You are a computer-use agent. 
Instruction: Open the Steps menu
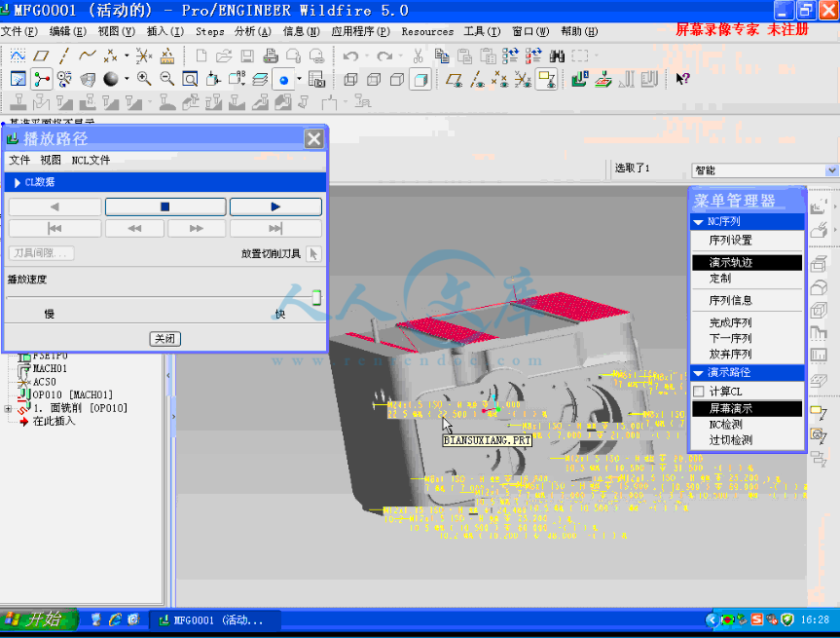(x=210, y=31)
